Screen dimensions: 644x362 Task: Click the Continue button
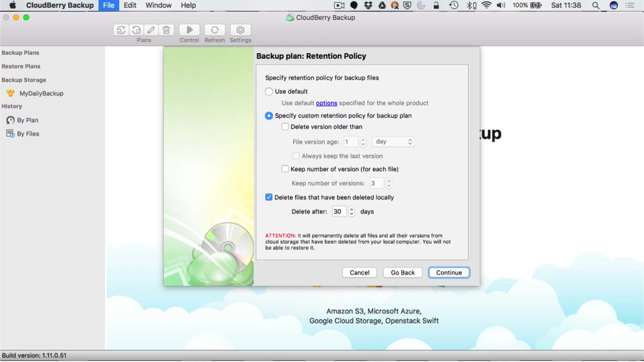point(449,273)
